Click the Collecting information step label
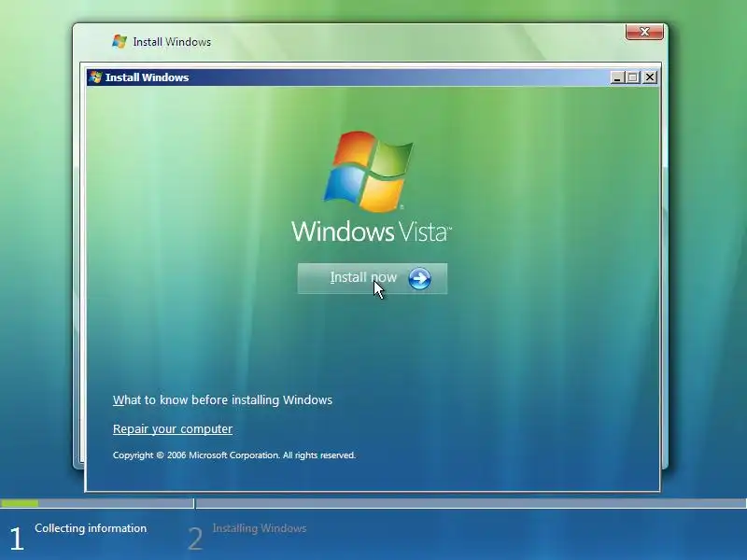747x560 pixels. (91, 528)
